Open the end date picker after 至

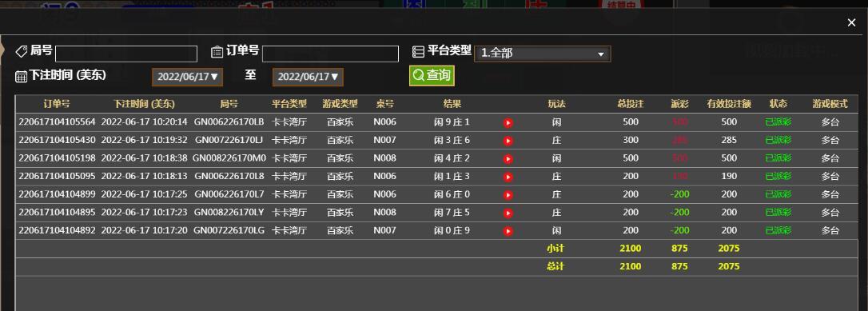pos(308,77)
